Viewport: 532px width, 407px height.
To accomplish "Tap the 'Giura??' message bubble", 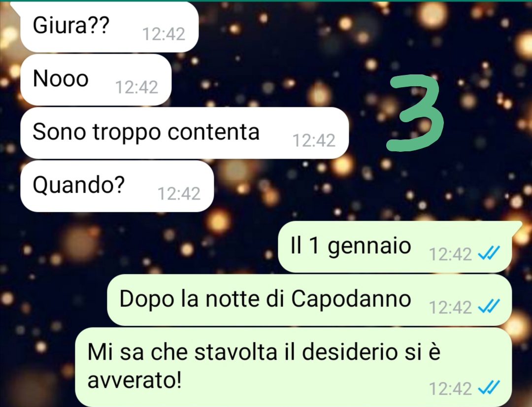I will [x=109, y=27].
